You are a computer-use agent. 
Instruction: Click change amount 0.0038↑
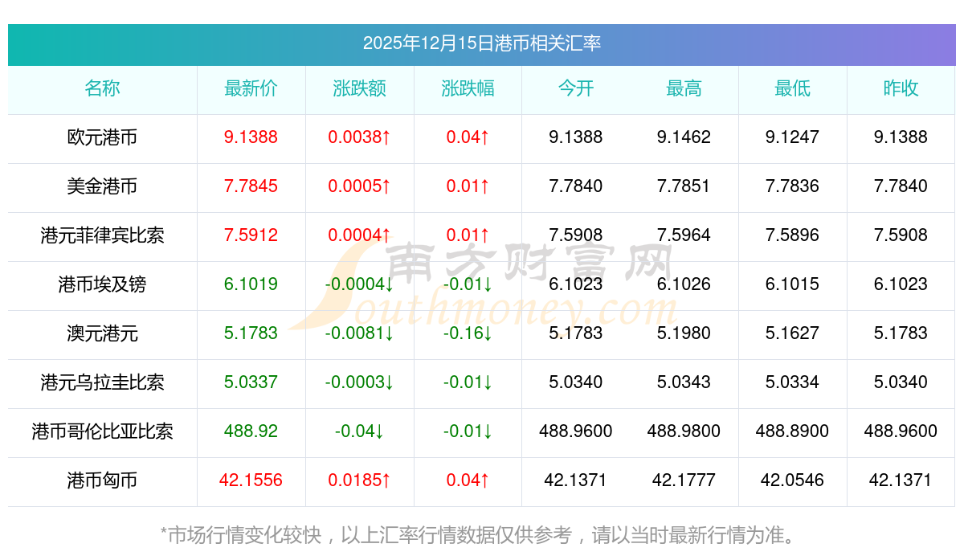point(359,137)
